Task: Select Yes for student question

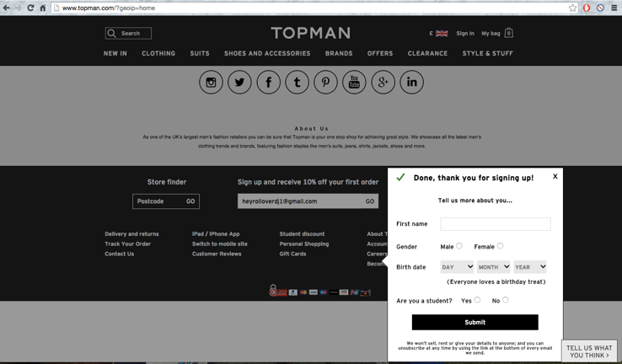Action: point(477,300)
